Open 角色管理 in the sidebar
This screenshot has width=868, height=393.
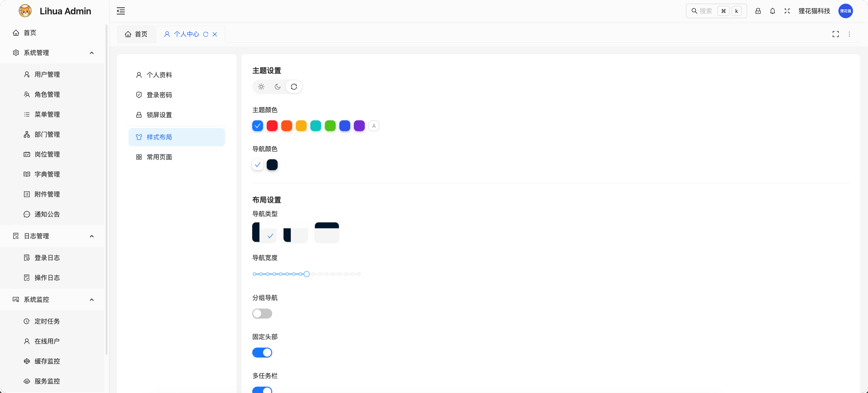click(x=52, y=94)
